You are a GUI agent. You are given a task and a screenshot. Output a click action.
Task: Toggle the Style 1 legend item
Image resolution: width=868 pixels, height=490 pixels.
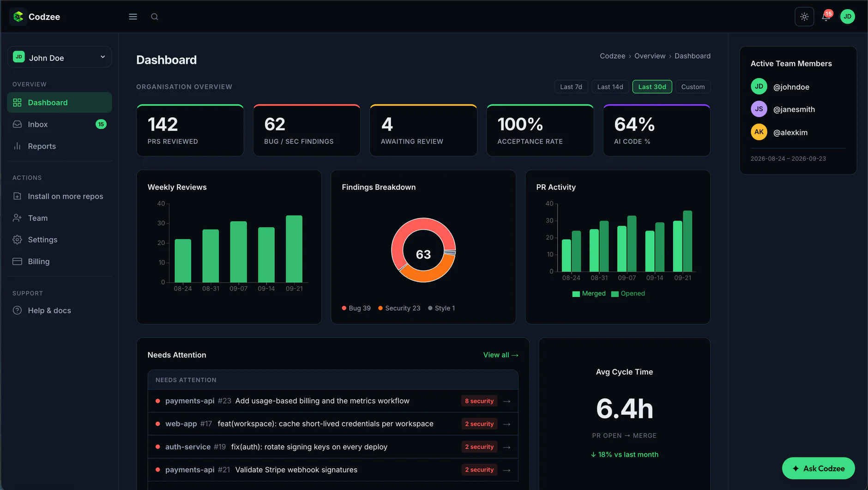(x=441, y=308)
